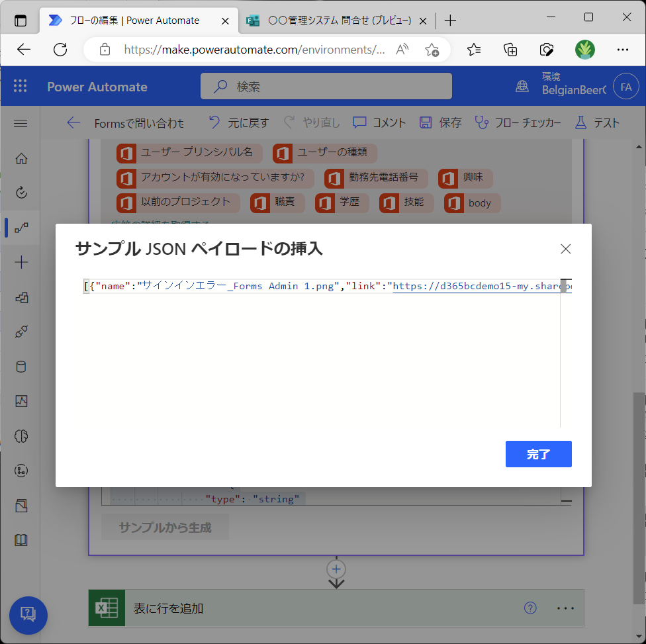
Task: Open AI Builder icon in the sidebar
Action: tap(21, 436)
